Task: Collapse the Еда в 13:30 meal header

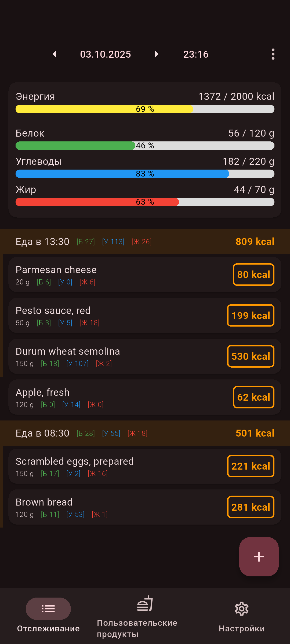Action: pos(145,241)
